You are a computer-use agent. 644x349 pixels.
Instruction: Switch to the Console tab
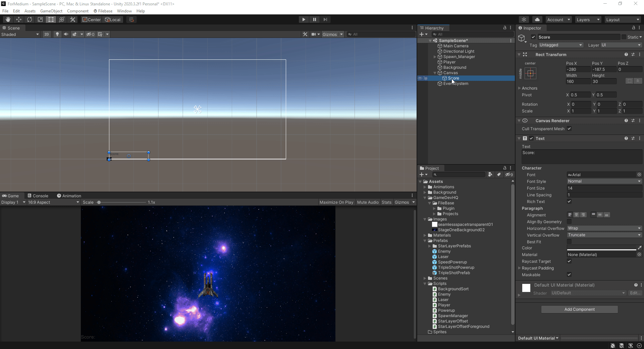point(38,196)
